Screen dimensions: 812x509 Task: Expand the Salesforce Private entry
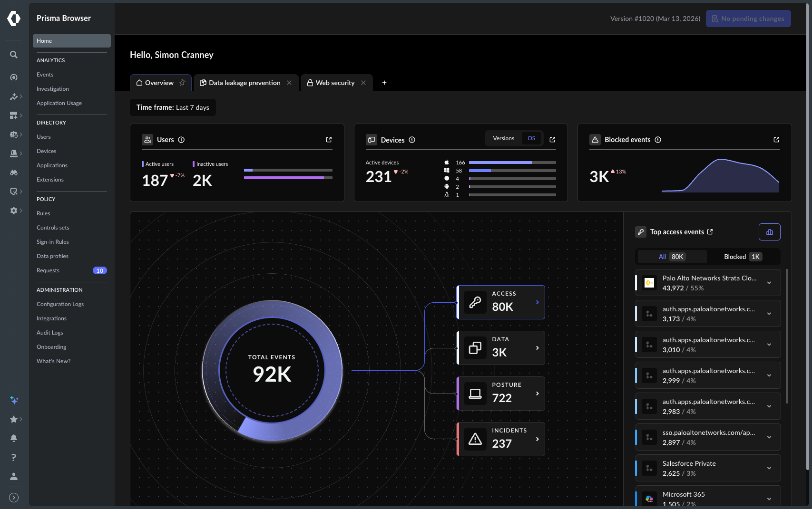[x=769, y=468]
